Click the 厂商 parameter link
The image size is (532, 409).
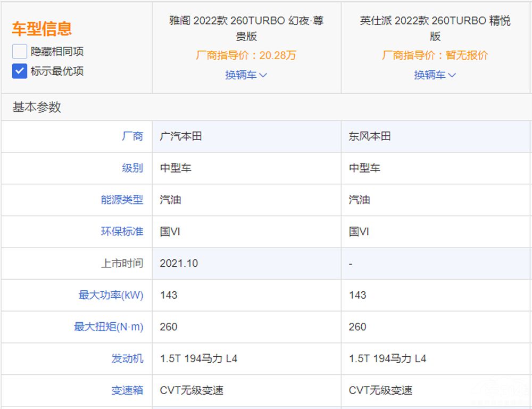click(x=132, y=136)
